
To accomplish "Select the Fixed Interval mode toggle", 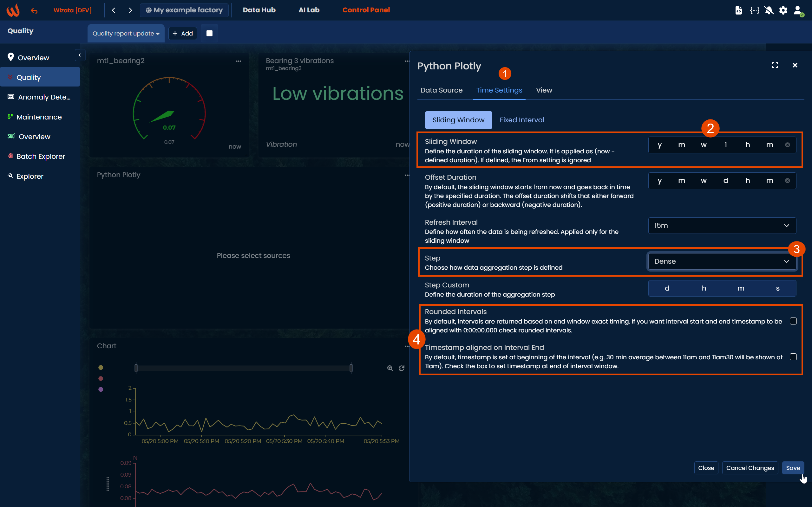I will click(x=522, y=120).
